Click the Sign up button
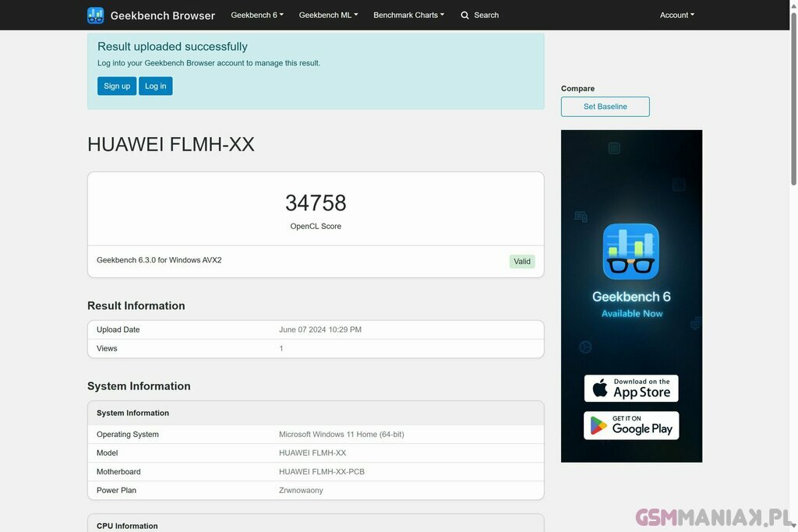The image size is (798, 532). point(117,86)
